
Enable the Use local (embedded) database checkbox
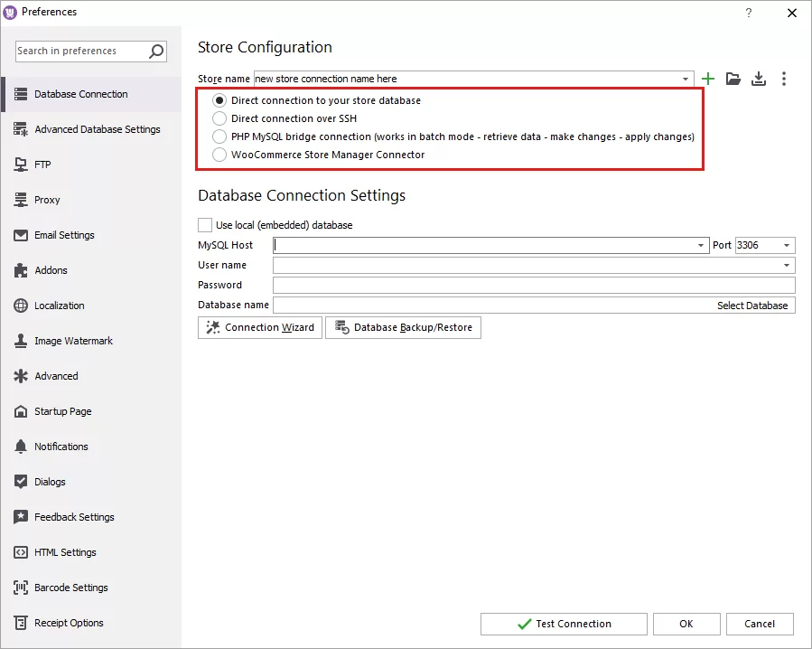[x=205, y=225]
